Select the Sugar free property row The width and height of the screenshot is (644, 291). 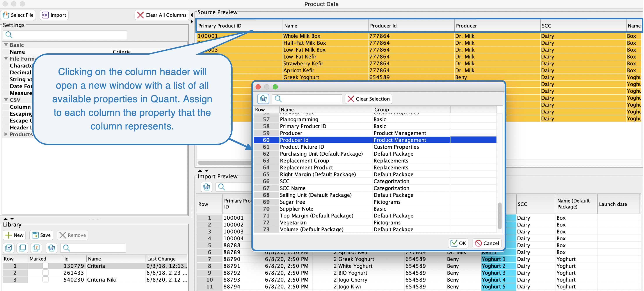375,202
